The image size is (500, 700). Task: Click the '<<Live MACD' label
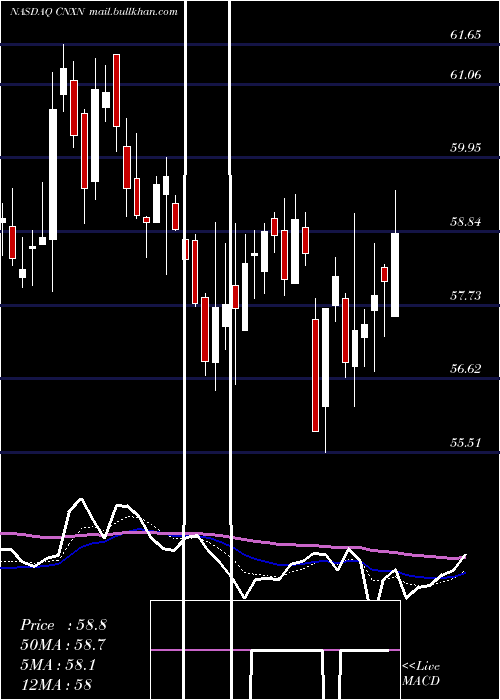click(x=421, y=673)
